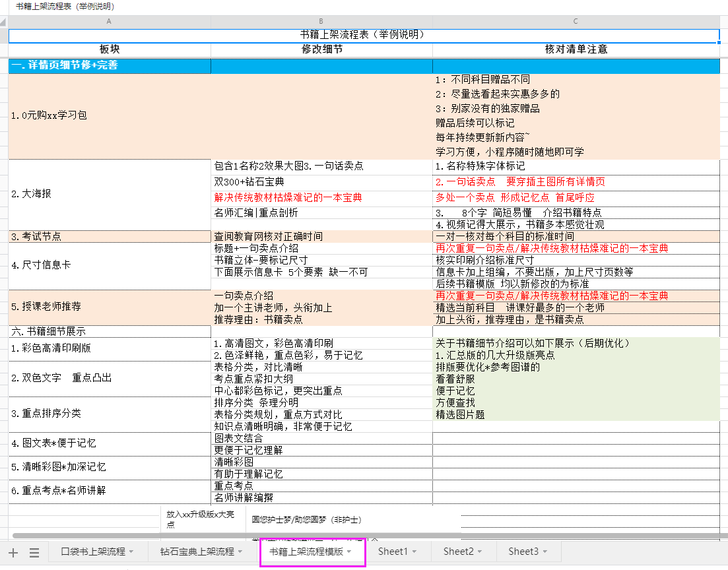Select column C by clicking its header
Image resolution: width=728 pixels, height=570 pixels.
(575, 21)
